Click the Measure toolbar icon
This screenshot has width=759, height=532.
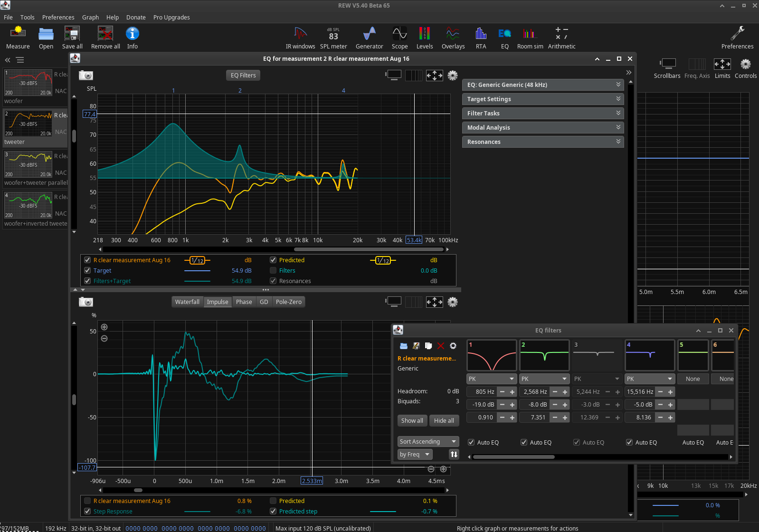[x=18, y=37]
